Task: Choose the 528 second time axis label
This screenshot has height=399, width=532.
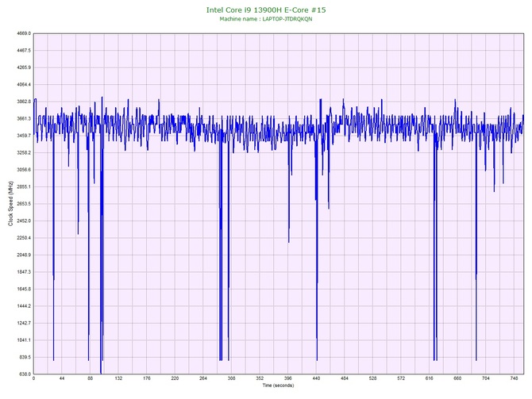Action: [x=372, y=378]
